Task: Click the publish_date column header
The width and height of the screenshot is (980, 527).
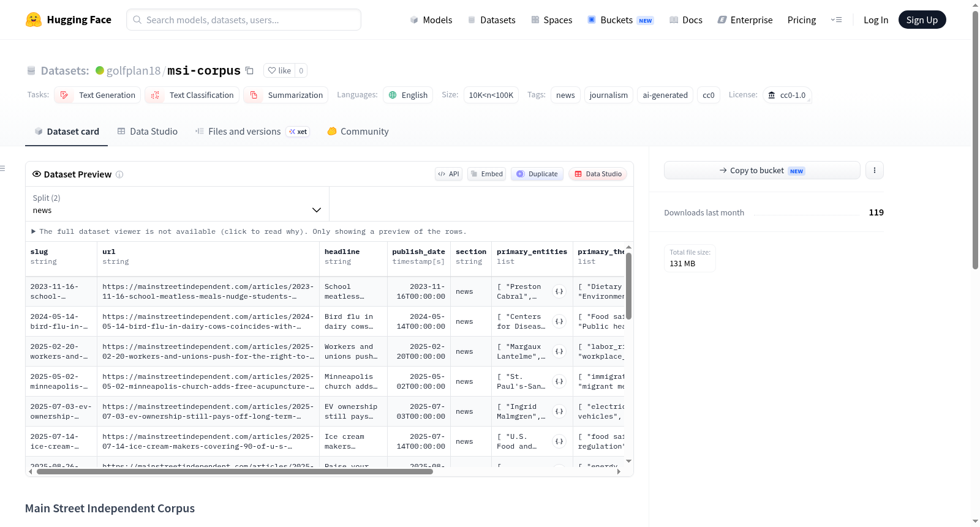Action: 419,256
